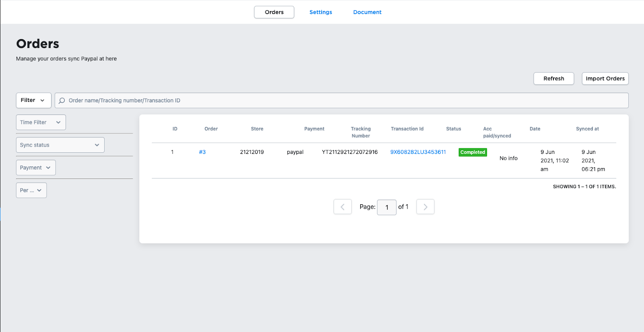Open the Filter dropdown

(33, 100)
